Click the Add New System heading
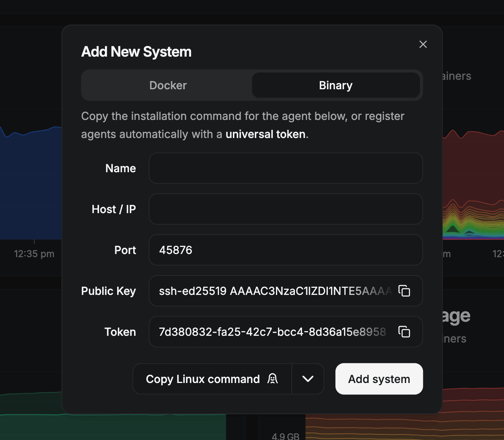This screenshot has height=440, width=504. pos(136,52)
